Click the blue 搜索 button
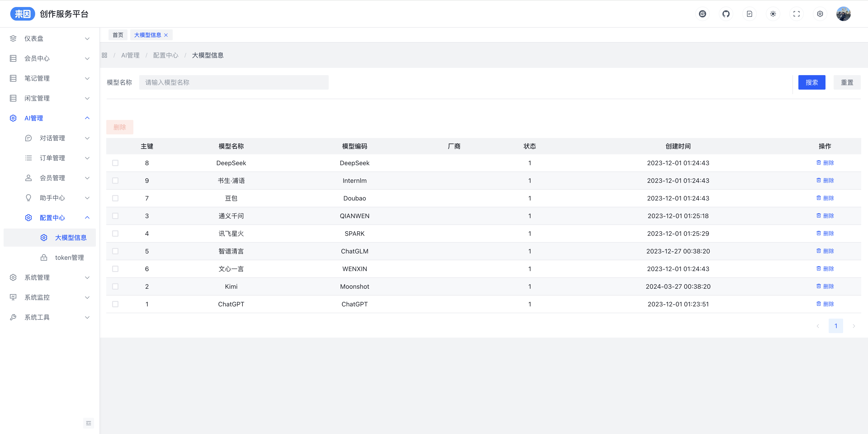The image size is (868, 434). pos(811,82)
